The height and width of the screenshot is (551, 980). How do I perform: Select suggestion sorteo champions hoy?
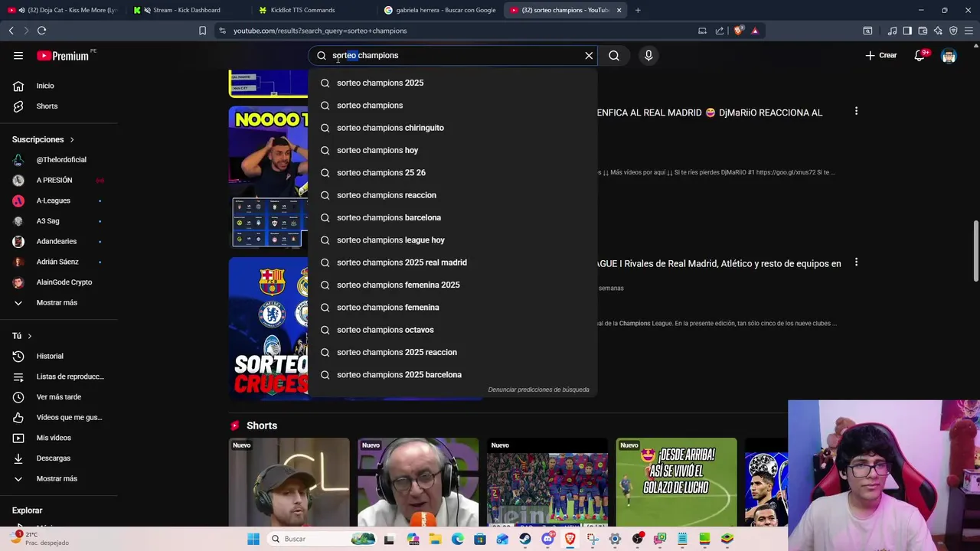pyautogui.click(x=452, y=150)
